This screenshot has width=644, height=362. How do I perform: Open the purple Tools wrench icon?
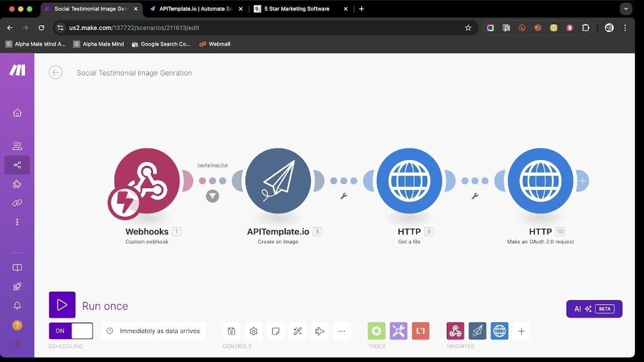pyautogui.click(x=399, y=331)
